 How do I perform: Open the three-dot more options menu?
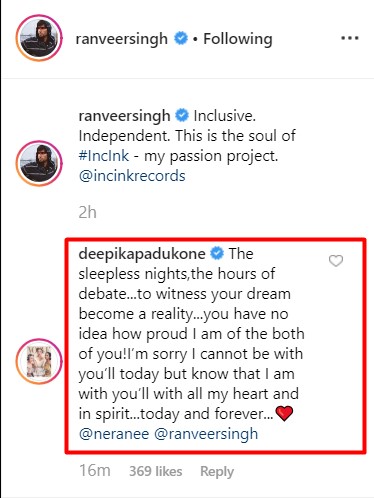(x=350, y=38)
